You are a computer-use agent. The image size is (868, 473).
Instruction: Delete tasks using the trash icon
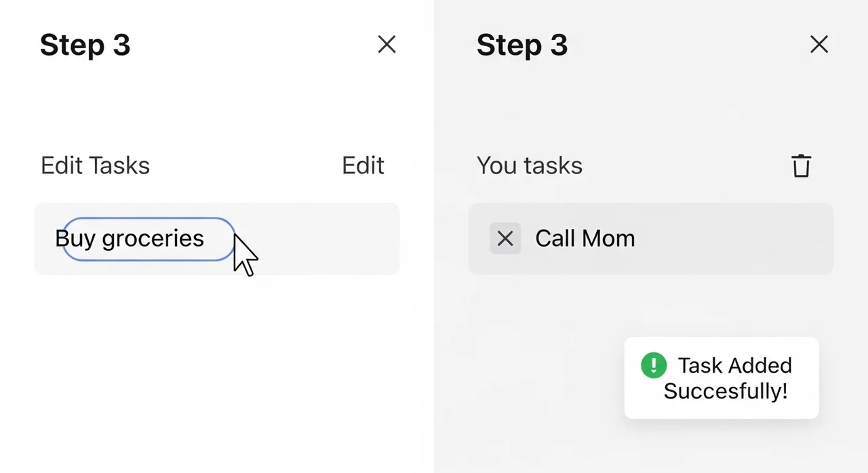click(x=801, y=165)
